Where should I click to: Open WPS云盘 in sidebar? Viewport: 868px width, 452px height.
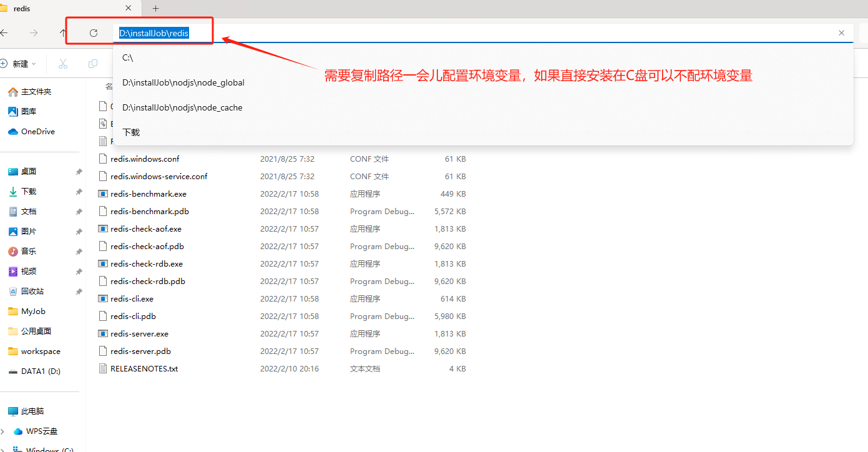coord(36,431)
